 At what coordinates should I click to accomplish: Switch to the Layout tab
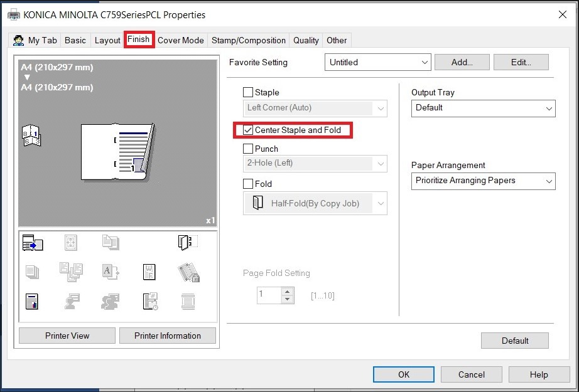(107, 40)
